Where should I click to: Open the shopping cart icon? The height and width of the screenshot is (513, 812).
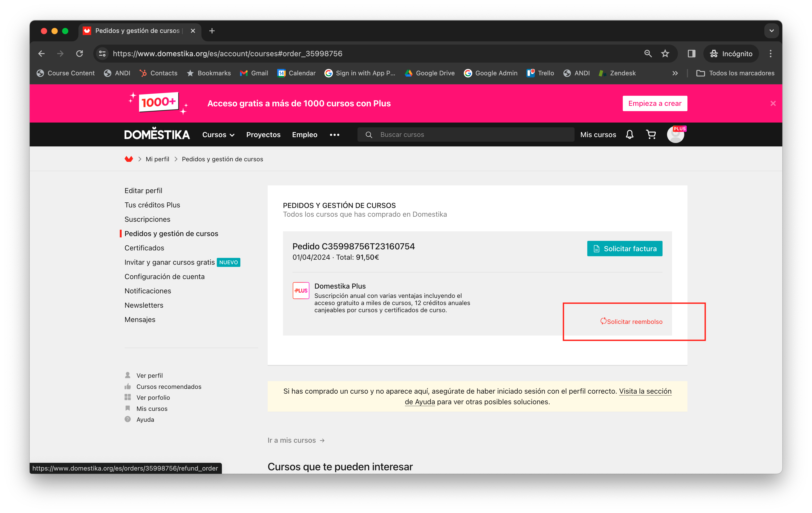coord(651,135)
